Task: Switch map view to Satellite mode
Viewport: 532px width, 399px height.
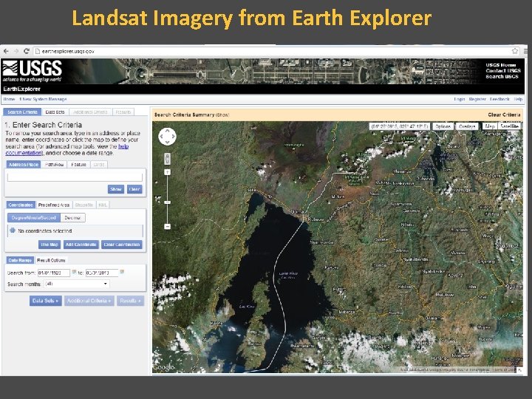Action: pos(509,126)
